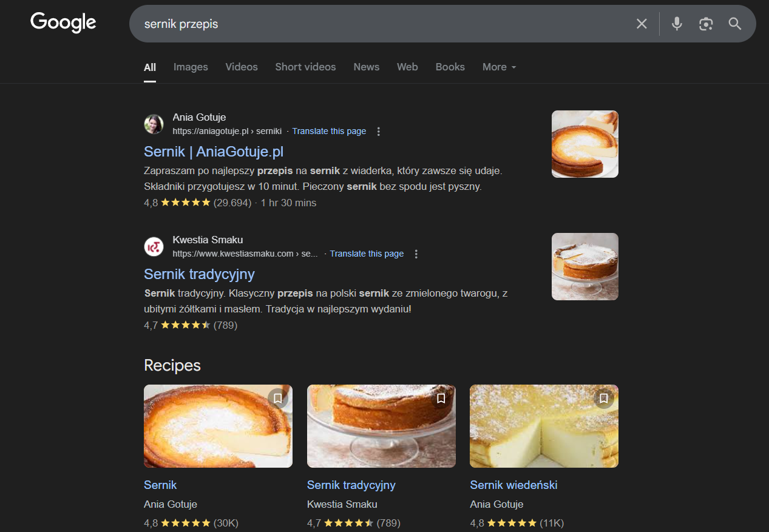
Task: Click the magnifying glass search button
Action: coord(735,24)
